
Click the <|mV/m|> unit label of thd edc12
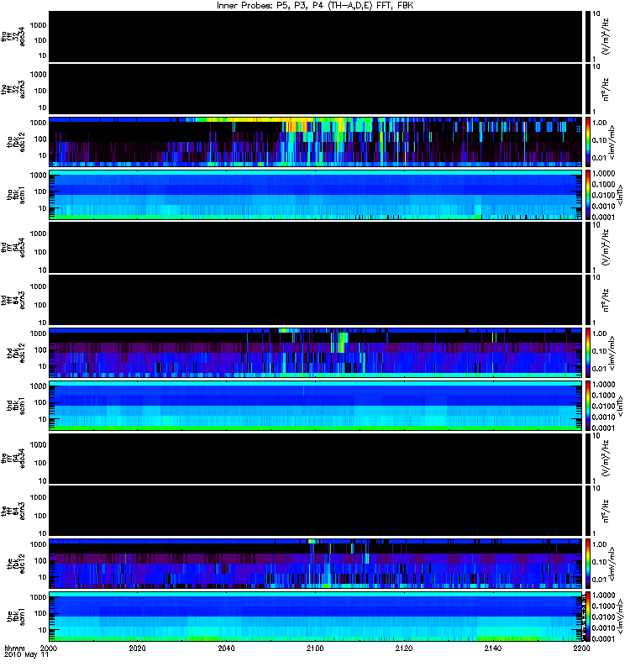click(x=612, y=353)
